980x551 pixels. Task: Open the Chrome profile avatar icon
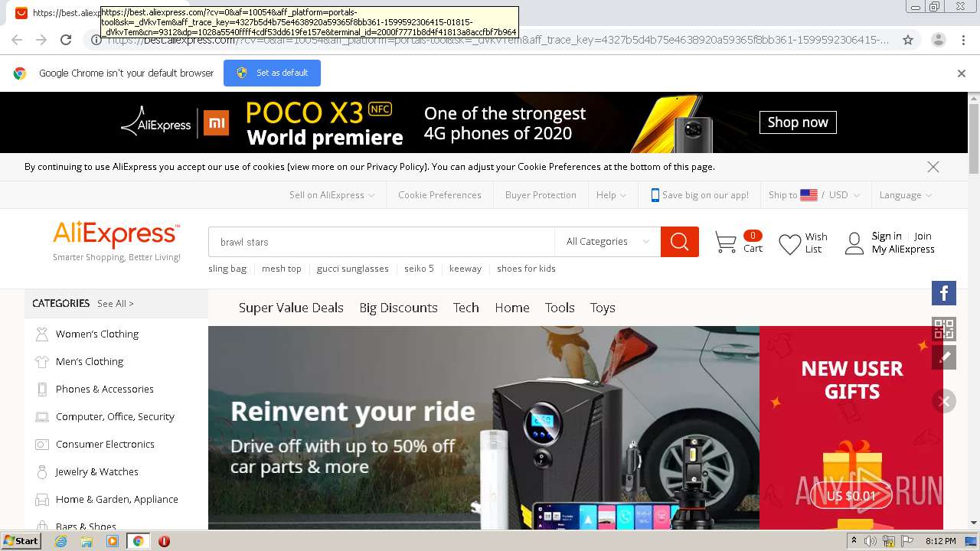click(938, 40)
